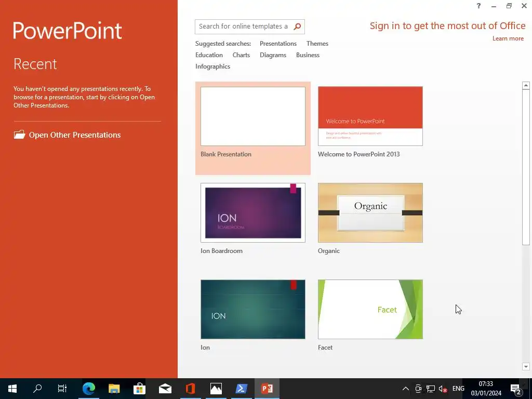
Task: Show hidden system tray icons
Action: 405,389
